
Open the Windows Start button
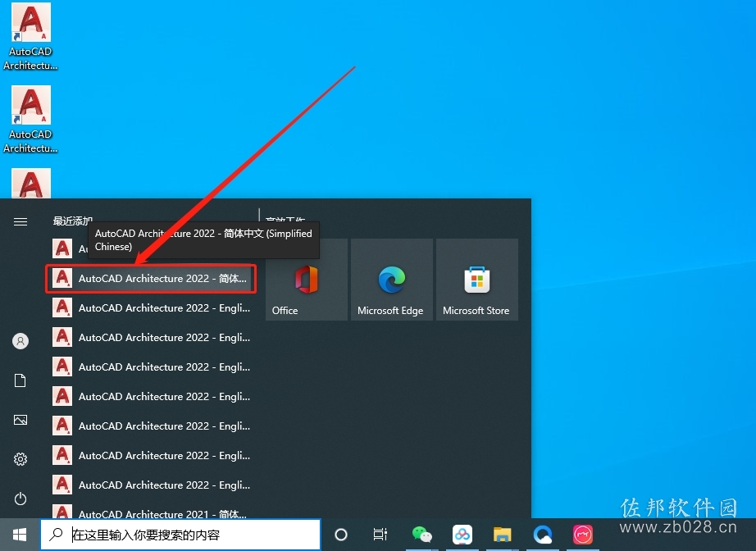click(x=20, y=535)
